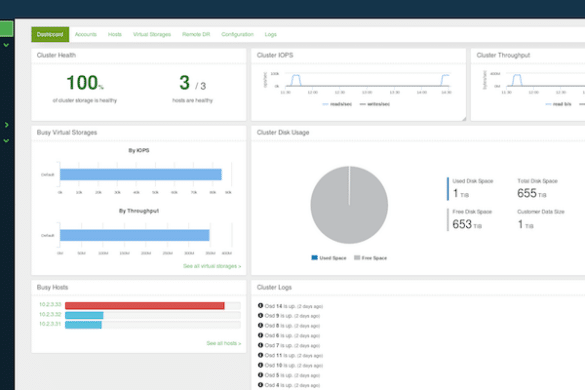
Task: Toggle writes/sec legend in Cluster IOPS
Action: tap(375, 104)
